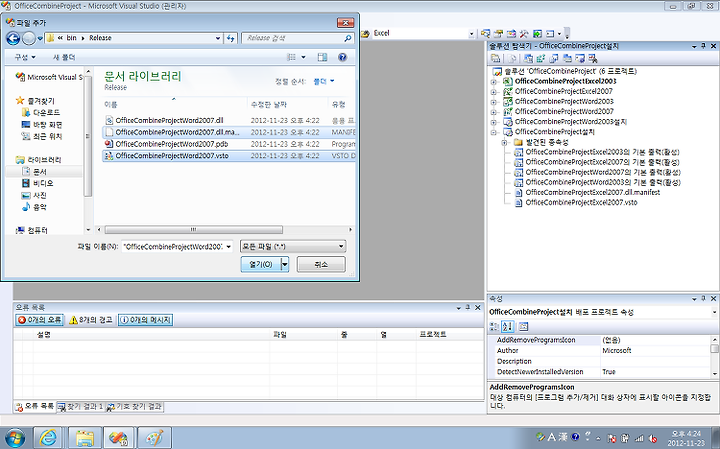Click the 새 폴더 new folder button
This screenshot has width=720, height=449.
[x=64, y=57]
